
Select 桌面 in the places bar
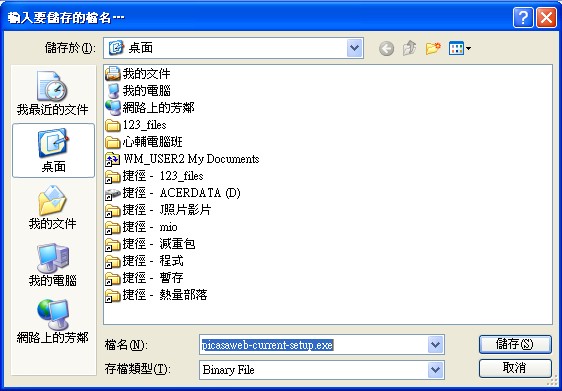coord(53,151)
